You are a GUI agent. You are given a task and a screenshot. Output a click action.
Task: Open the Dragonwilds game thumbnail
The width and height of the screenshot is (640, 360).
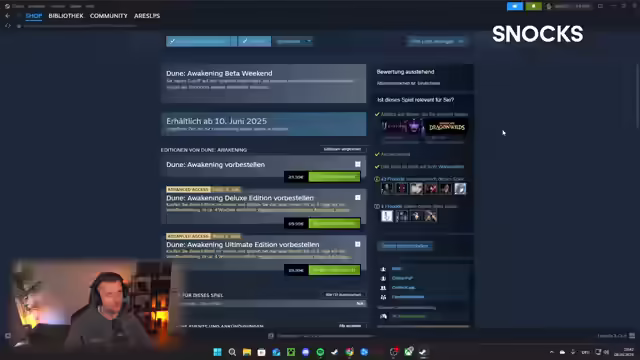tap(447, 127)
